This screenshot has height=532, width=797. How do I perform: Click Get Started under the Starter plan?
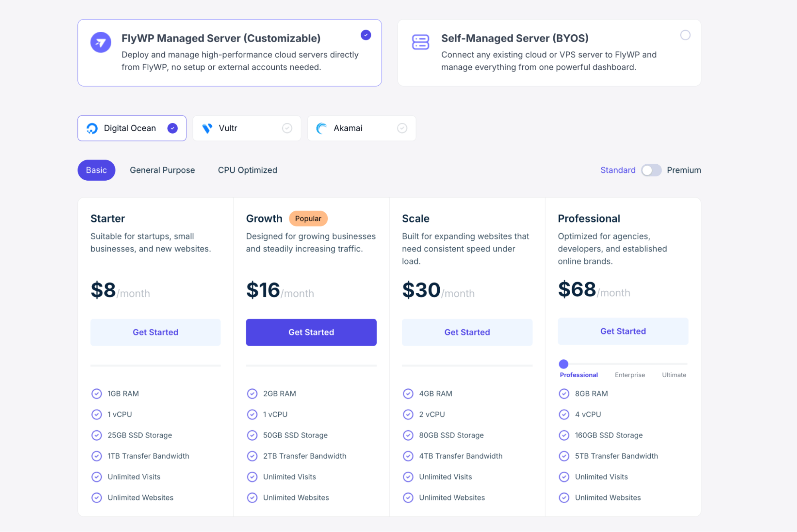tap(155, 332)
